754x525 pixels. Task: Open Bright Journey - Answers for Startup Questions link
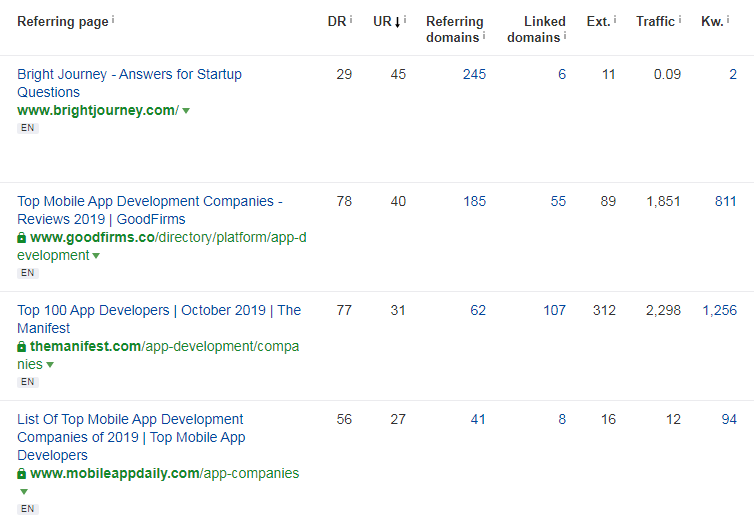pyautogui.click(x=129, y=83)
